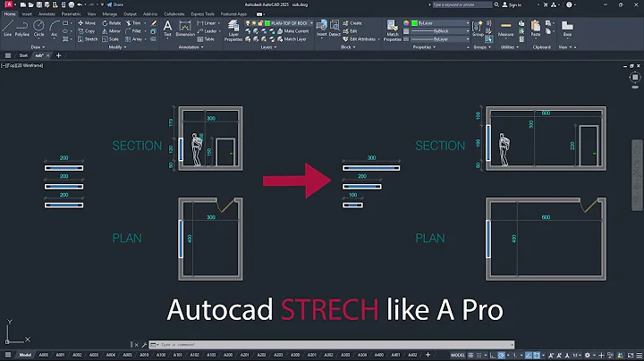Toggle layer lock icon in layer dropdown
The width and height of the screenshot is (644, 361).
[x=261, y=23]
